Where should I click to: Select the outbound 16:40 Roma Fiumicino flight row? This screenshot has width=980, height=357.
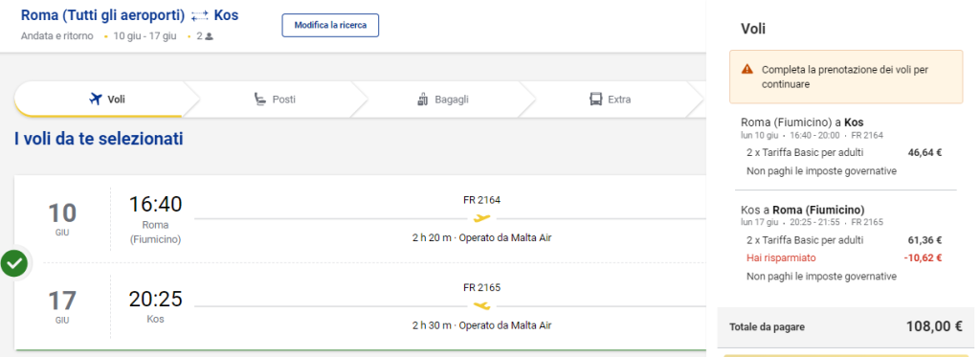tap(360, 219)
